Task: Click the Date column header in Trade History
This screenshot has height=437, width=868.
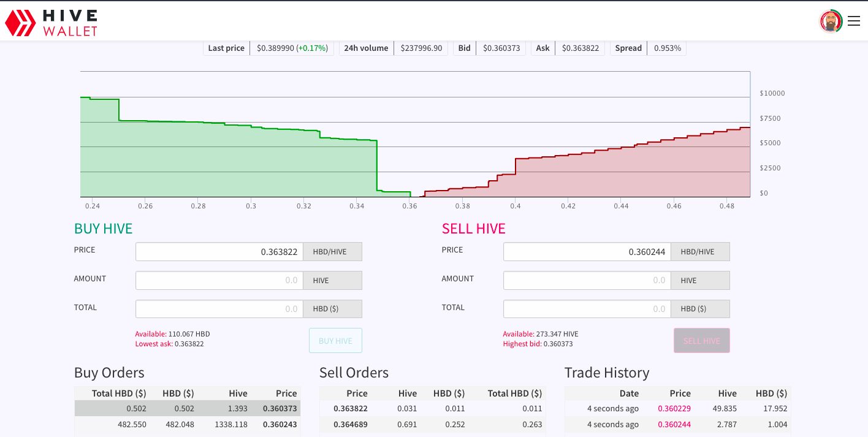Action: (629, 393)
